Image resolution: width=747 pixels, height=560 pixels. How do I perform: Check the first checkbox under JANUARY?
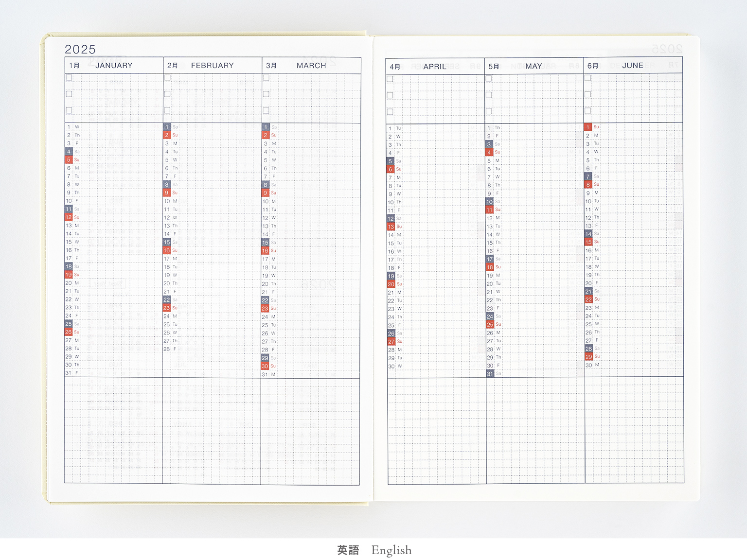pos(69,77)
